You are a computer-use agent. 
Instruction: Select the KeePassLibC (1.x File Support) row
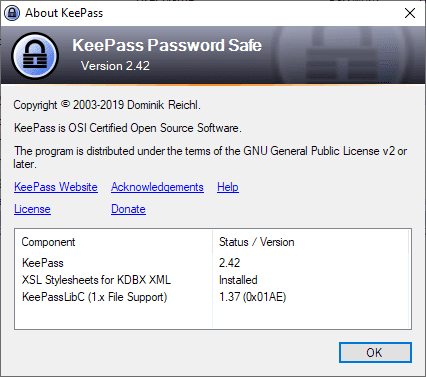click(x=213, y=297)
